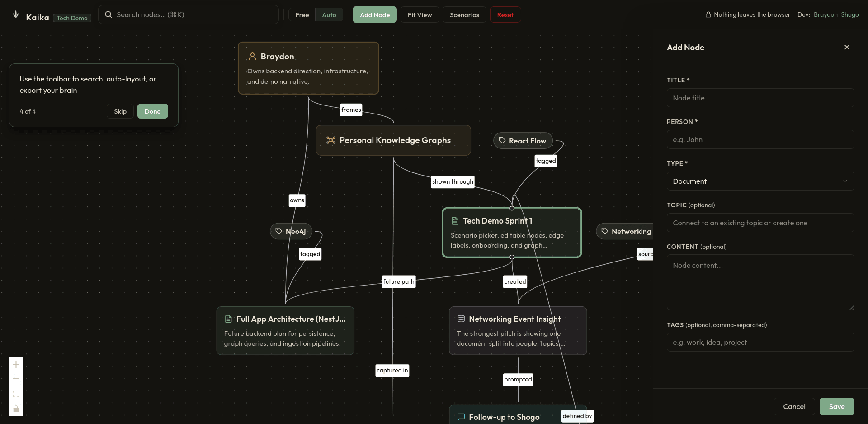Zoom in on the canvas

[x=16, y=364]
